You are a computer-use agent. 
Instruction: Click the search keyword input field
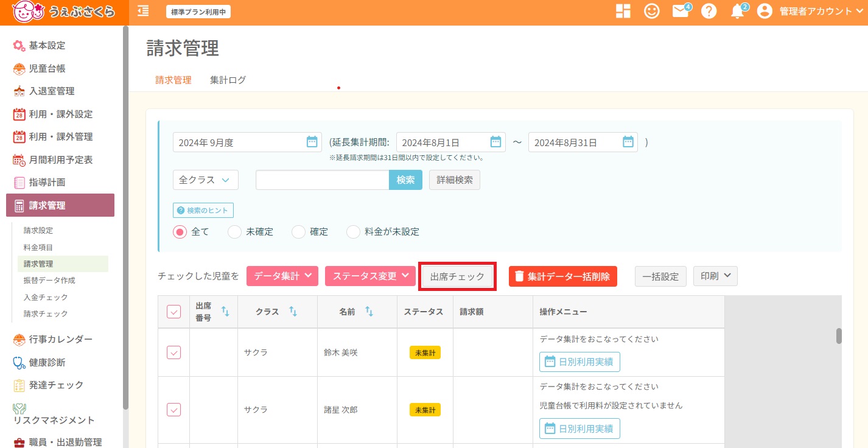pos(323,180)
